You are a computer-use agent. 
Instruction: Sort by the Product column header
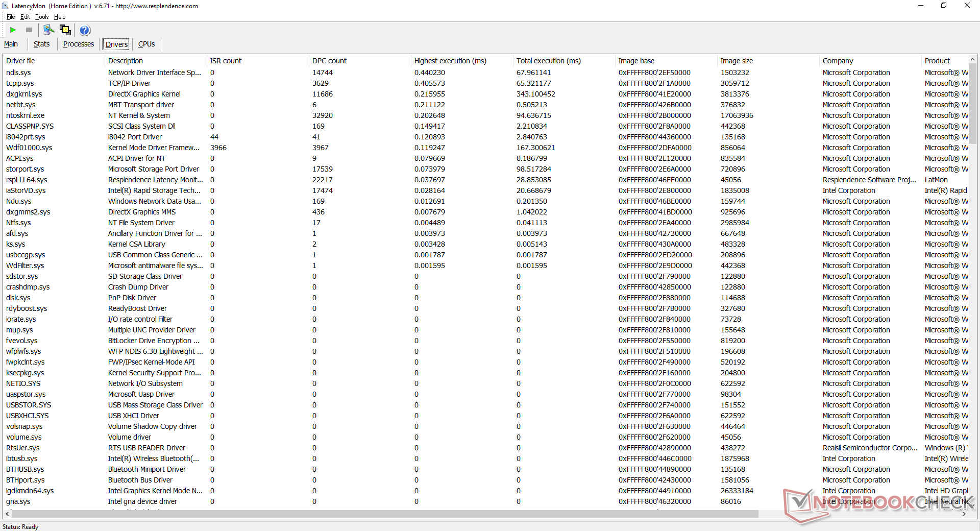945,61
